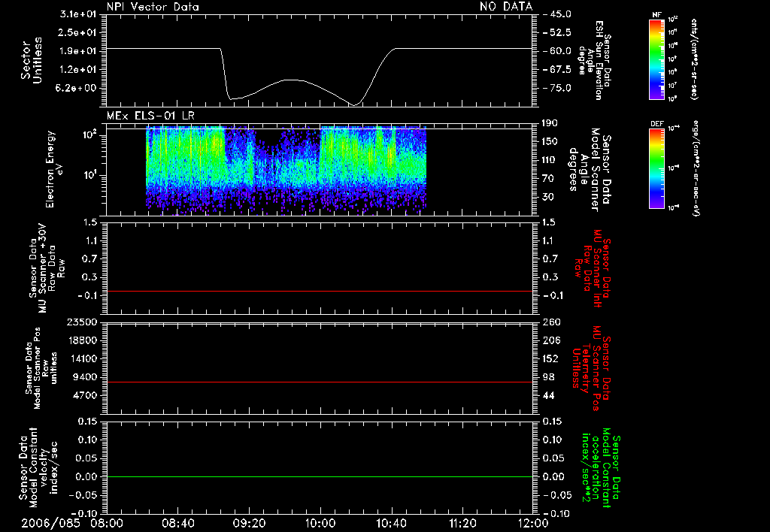Click the 'Sector Unitless' axis label
770x532 pixels.
click(x=32, y=60)
